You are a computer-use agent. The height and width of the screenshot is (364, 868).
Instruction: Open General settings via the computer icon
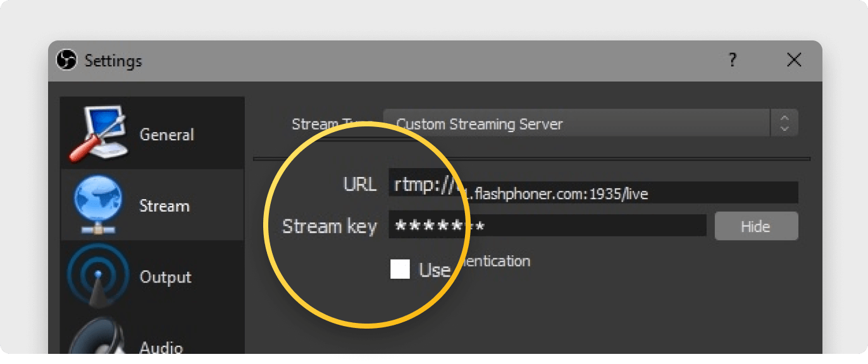pos(98,133)
